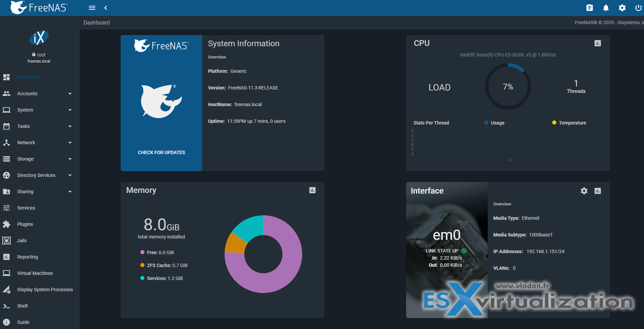The width and height of the screenshot is (644, 329).
Task: Click the Shell prompt icon
Action: pyautogui.click(x=6, y=306)
